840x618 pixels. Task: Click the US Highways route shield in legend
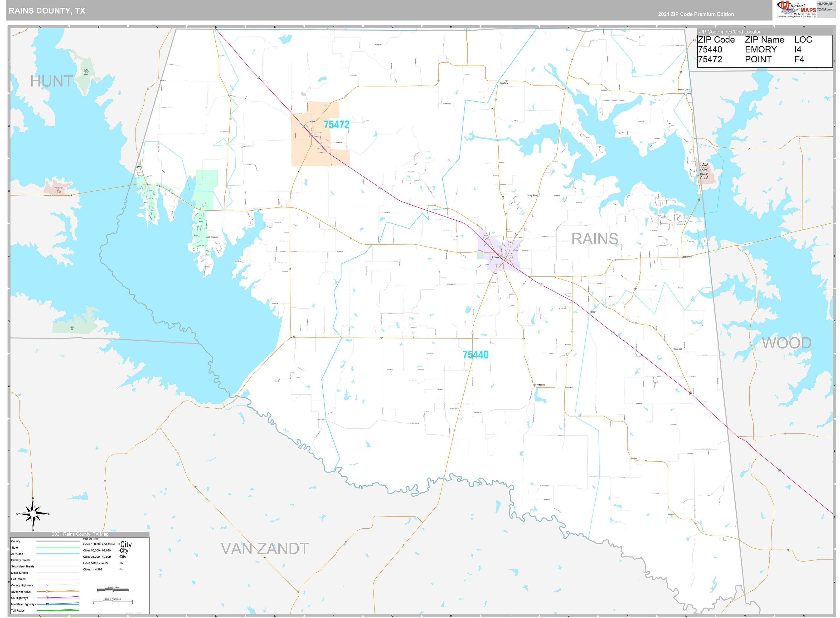pos(47,598)
